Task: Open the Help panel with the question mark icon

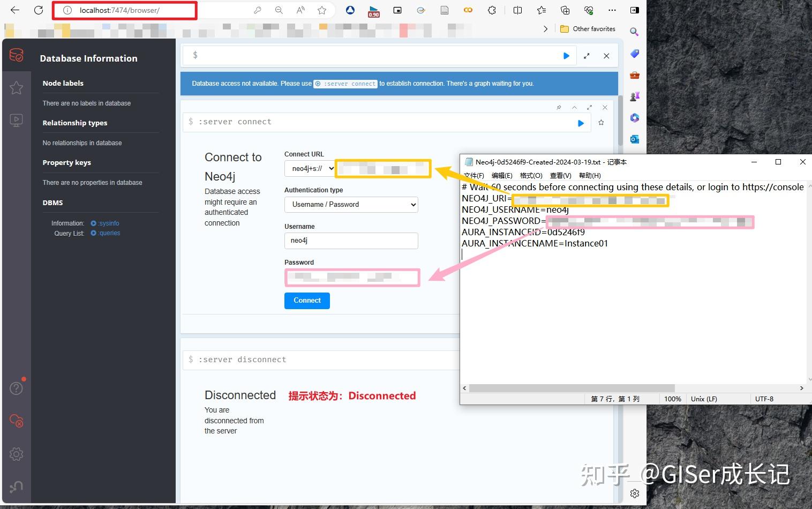Action: [16, 387]
